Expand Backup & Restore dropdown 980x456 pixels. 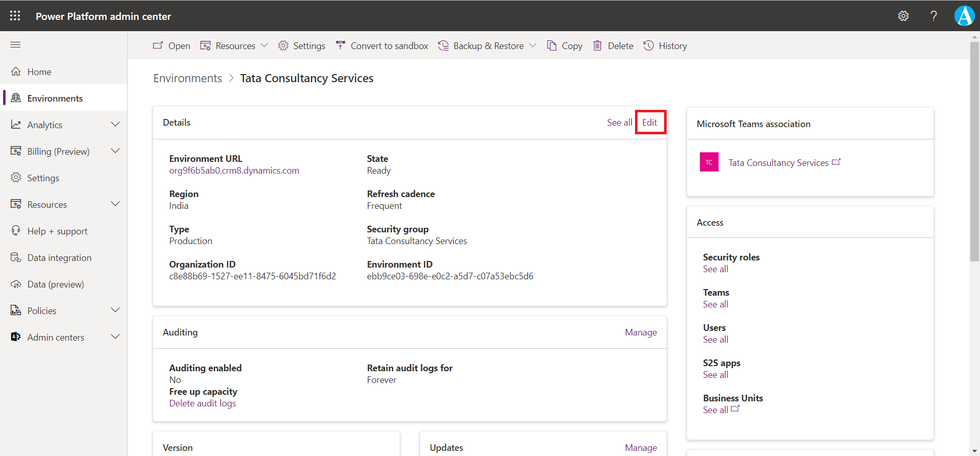[x=532, y=46]
